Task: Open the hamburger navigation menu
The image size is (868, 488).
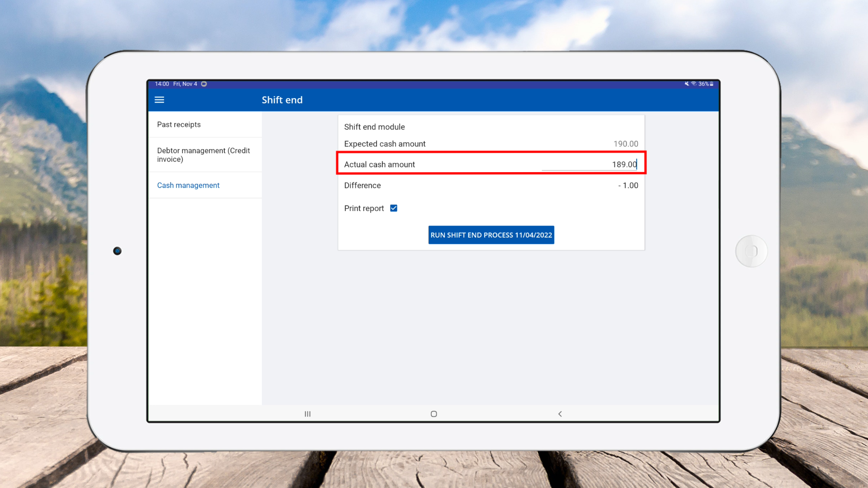Action: point(159,100)
